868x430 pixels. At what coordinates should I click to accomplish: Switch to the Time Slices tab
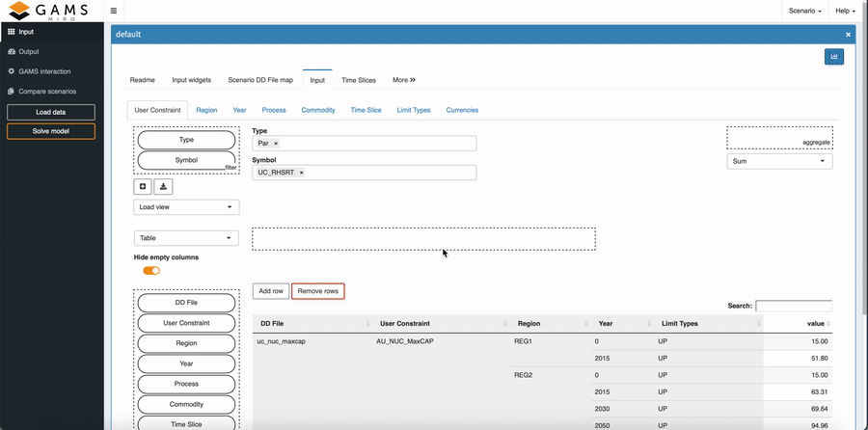click(359, 80)
